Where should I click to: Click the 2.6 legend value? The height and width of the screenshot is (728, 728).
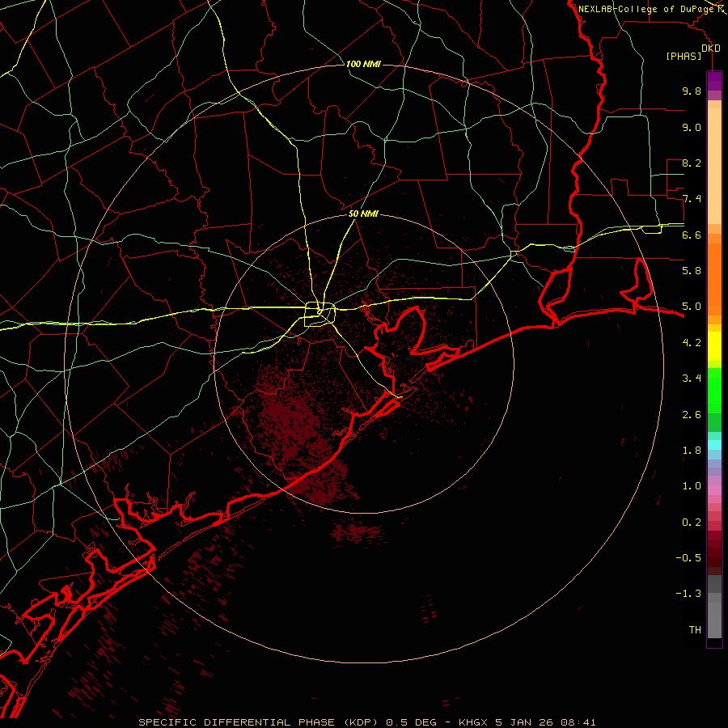692,415
